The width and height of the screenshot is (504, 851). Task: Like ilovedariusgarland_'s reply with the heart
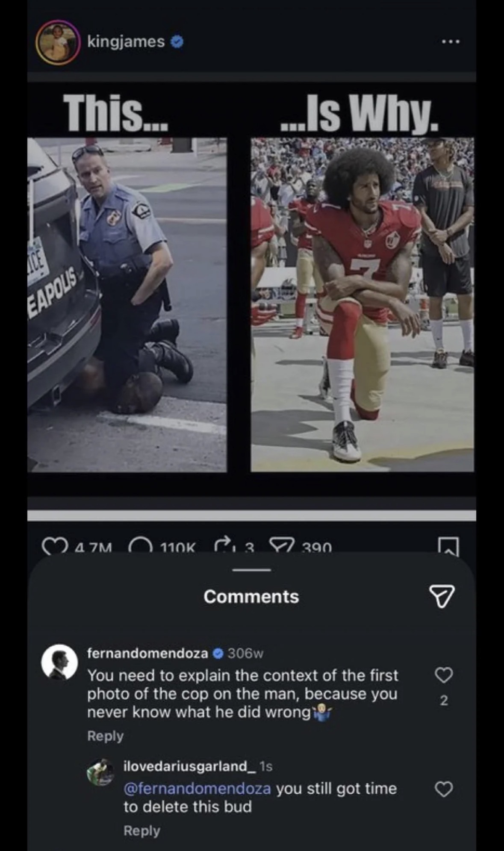[444, 789]
